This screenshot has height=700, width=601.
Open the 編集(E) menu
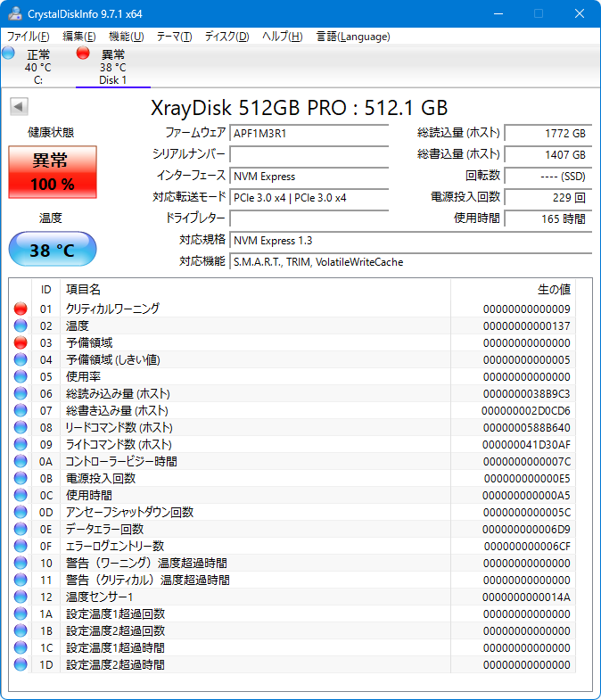[x=79, y=37]
